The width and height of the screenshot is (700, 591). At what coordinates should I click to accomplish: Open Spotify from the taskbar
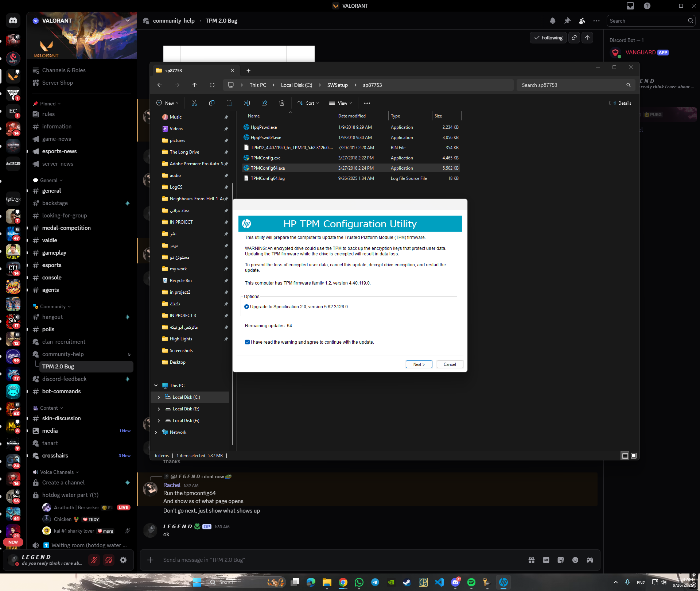click(471, 582)
